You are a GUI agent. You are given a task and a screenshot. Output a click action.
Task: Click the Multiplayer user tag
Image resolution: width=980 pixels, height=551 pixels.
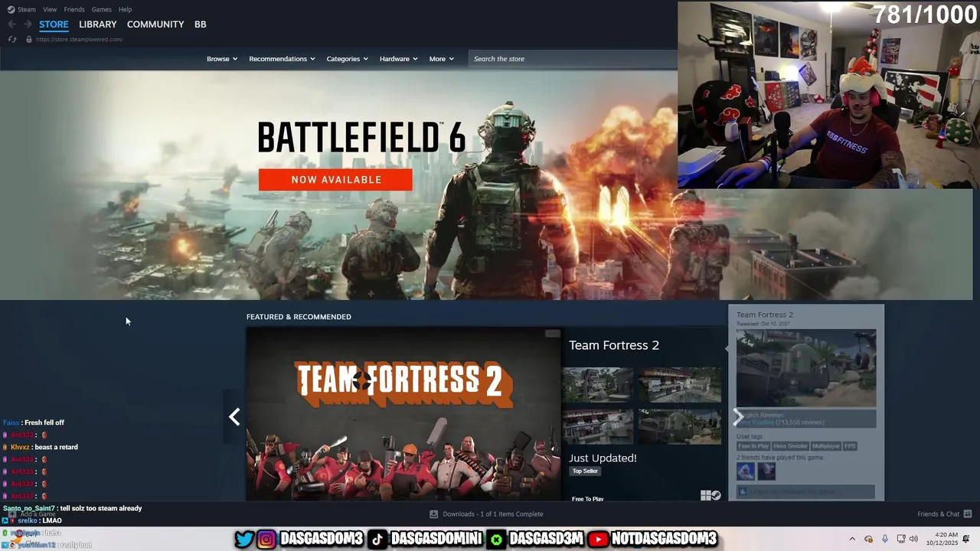[825, 446]
